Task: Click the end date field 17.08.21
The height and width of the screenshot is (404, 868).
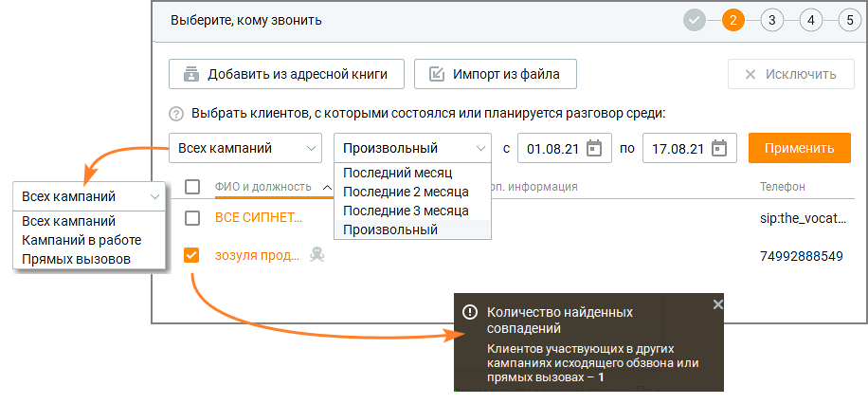Action: coord(690,148)
